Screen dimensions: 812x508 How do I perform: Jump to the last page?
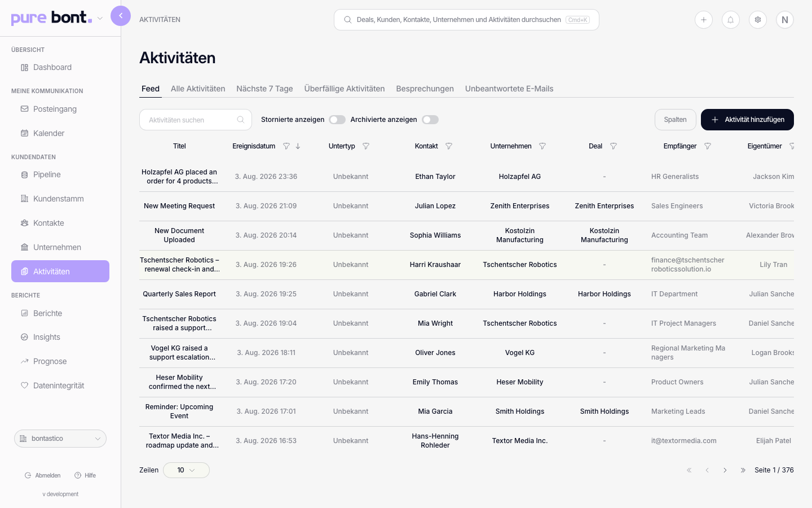click(x=743, y=470)
